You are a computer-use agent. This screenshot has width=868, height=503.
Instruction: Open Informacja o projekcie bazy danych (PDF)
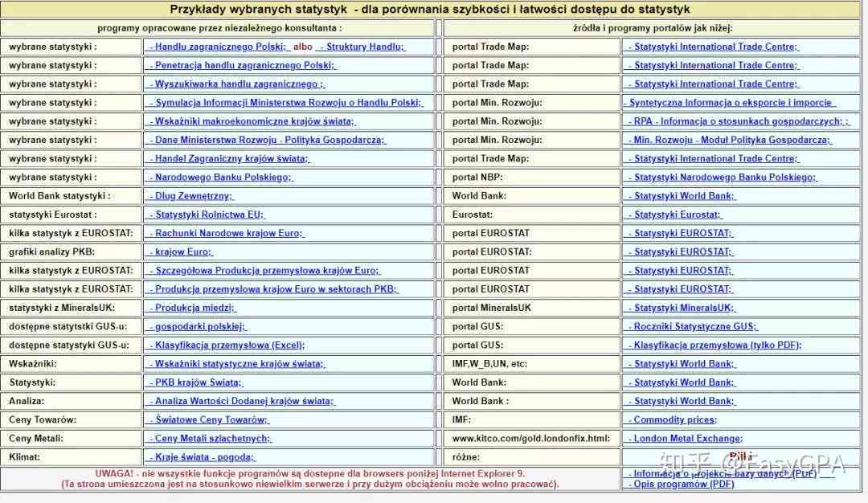(x=721, y=474)
